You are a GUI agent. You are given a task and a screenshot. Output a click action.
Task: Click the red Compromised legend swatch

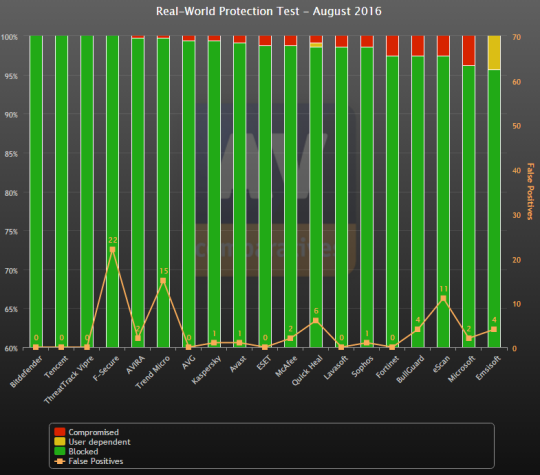pyautogui.click(x=60, y=432)
